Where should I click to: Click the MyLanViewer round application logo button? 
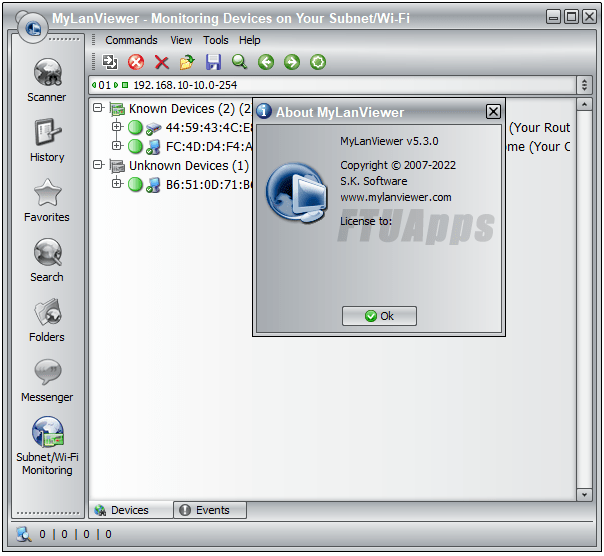(x=33, y=28)
